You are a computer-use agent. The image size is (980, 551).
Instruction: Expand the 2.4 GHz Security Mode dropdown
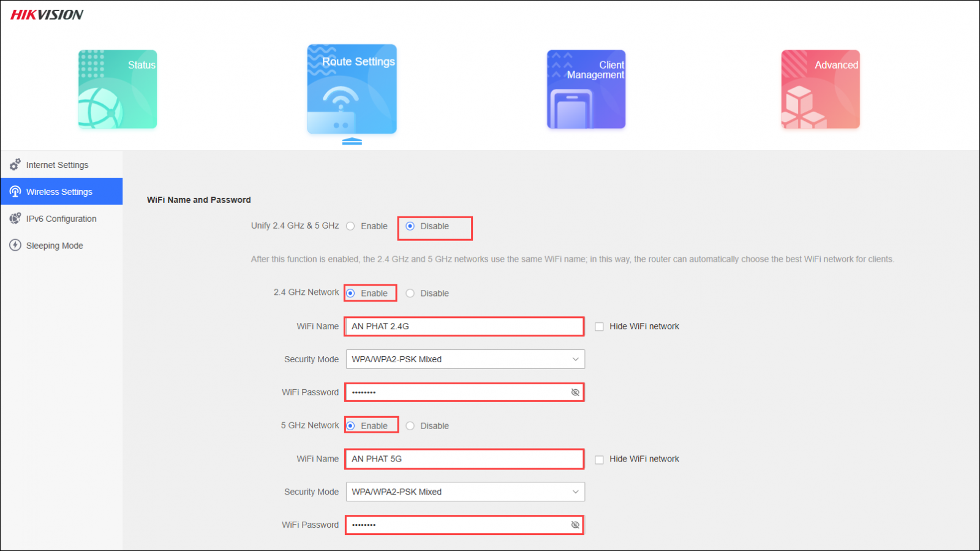[x=465, y=359]
